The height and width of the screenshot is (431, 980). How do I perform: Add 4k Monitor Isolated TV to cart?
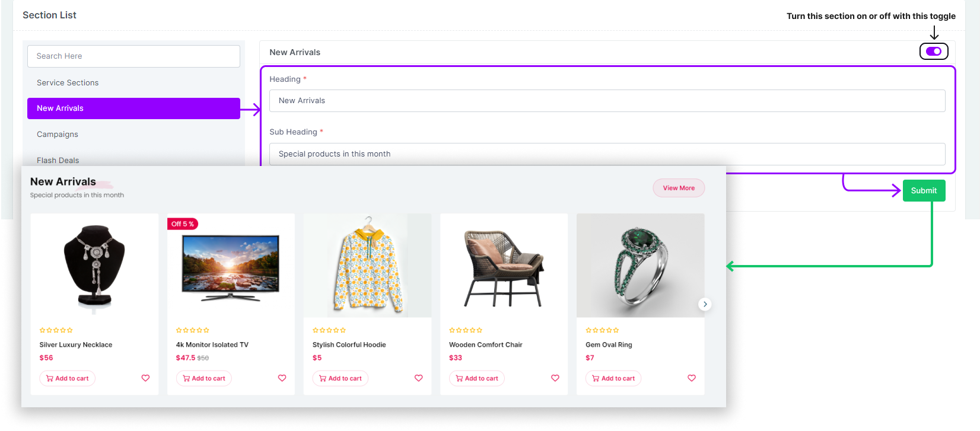click(x=204, y=378)
